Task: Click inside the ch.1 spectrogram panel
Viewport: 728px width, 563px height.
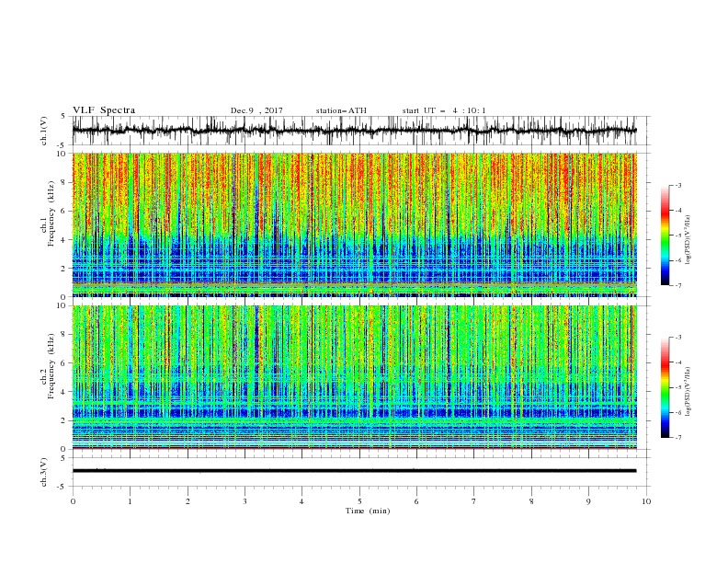Action: pyautogui.click(x=354, y=224)
